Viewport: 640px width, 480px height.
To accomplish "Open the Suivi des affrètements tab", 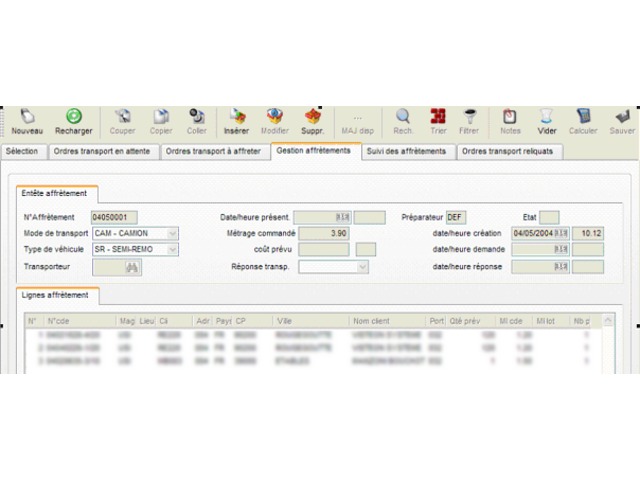I will coord(406,151).
